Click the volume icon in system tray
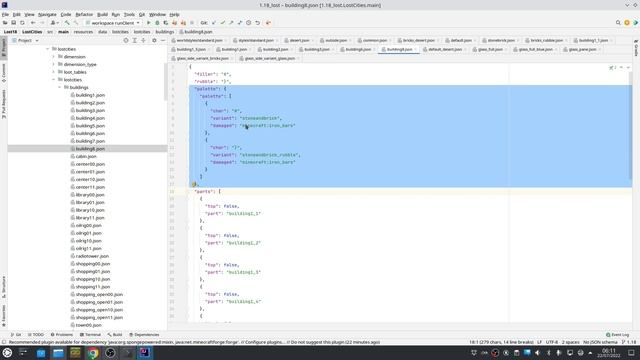The image size is (640, 360). click(x=538, y=353)
